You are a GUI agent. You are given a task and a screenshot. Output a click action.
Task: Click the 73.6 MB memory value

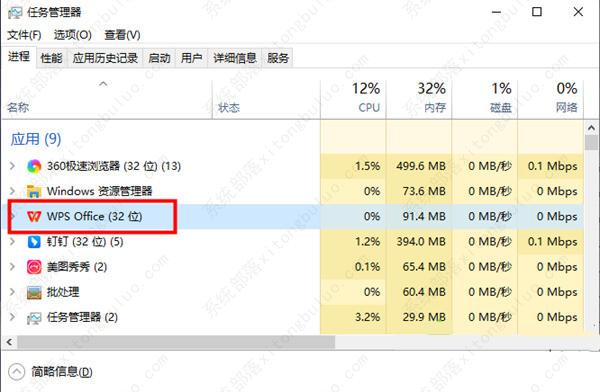pyautogui.click(x=424, y=191)
